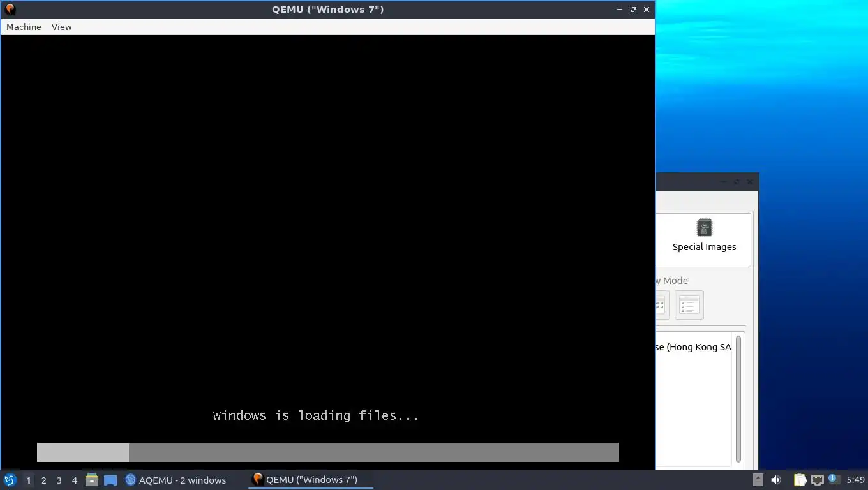This screenshot has width=868, height=490.
Task: Open the update notification tray icon
Action: pyautogui.click(x=834, y=479)
